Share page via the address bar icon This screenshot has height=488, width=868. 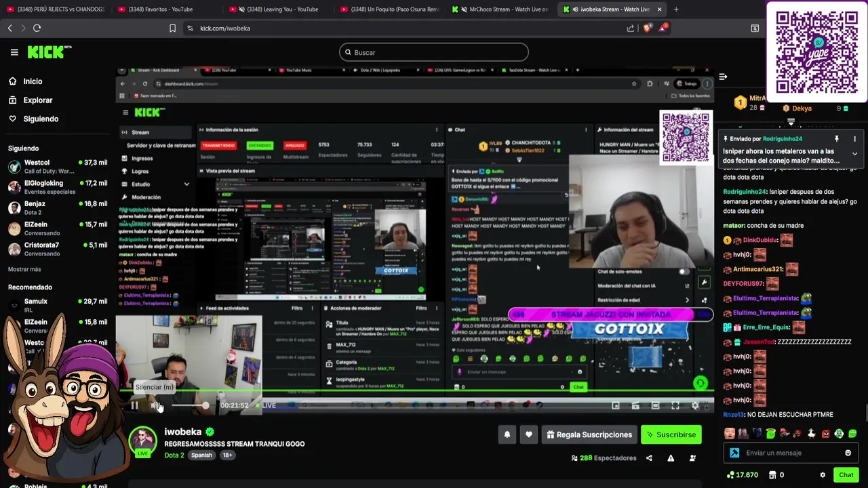point(630,28)
